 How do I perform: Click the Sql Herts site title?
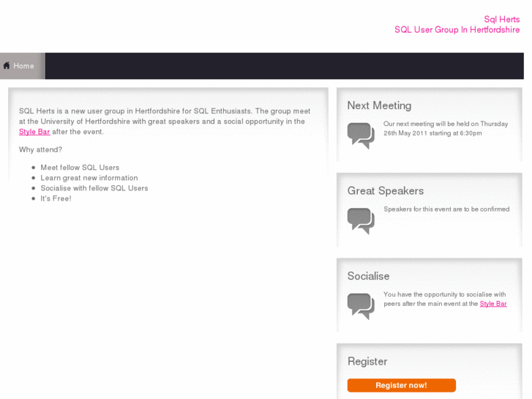(501, 20)
